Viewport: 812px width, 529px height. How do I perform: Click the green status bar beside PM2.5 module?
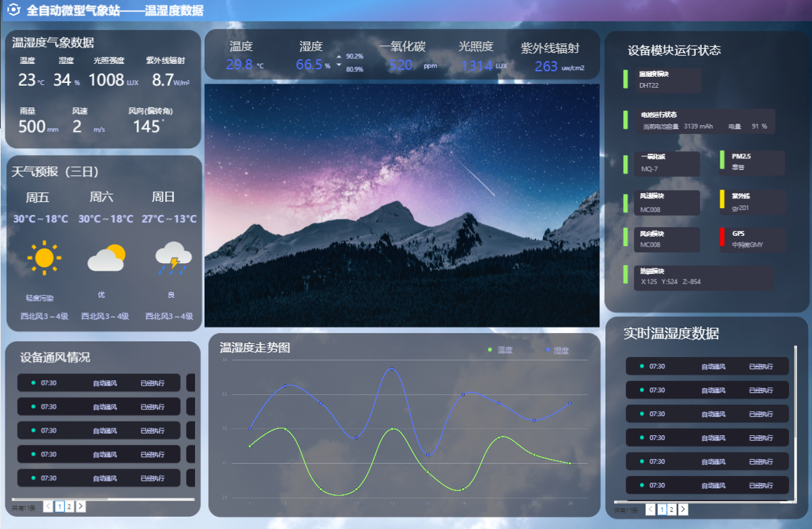722,160
